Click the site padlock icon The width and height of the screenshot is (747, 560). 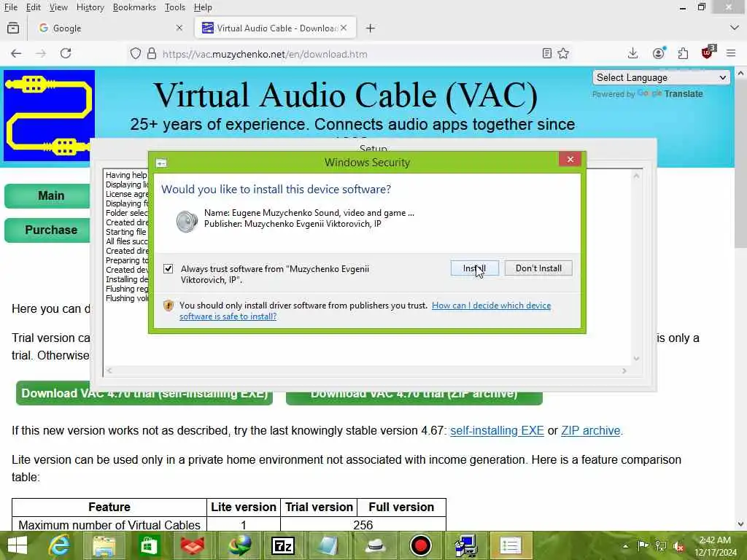pos(152,53)
